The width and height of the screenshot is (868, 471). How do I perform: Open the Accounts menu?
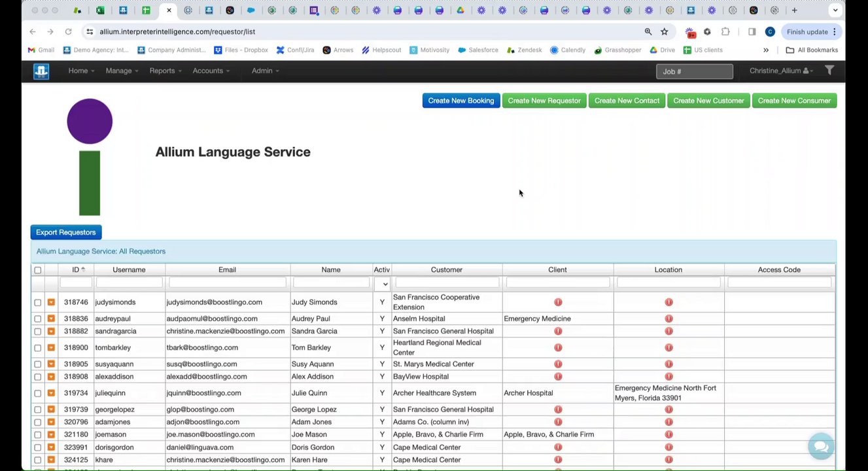coord(211,71)
